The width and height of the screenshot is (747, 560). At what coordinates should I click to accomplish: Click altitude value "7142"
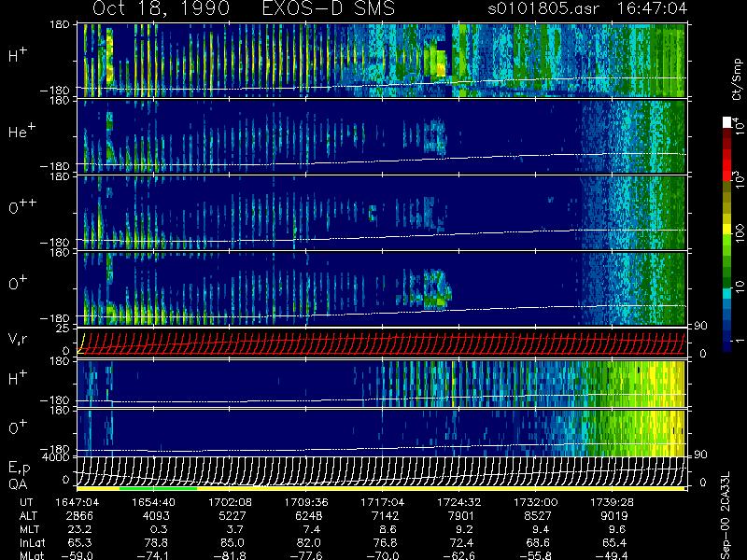[x=385, y=516]
